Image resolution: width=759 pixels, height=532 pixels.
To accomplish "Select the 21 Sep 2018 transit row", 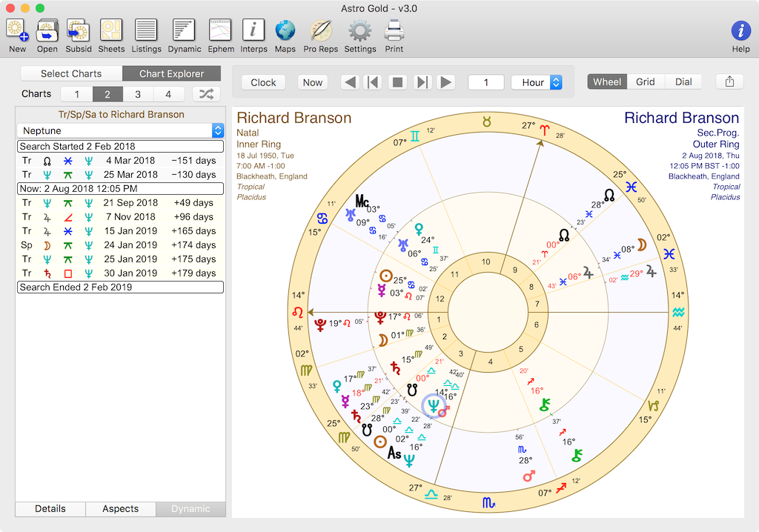I will [x=120, y=203].
